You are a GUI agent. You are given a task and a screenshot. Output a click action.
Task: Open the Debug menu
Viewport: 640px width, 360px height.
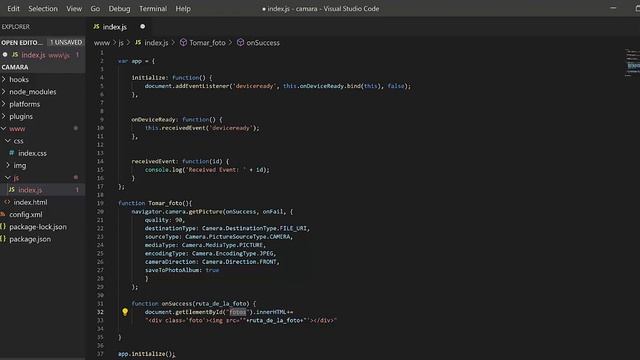click(x=119, y=9)
